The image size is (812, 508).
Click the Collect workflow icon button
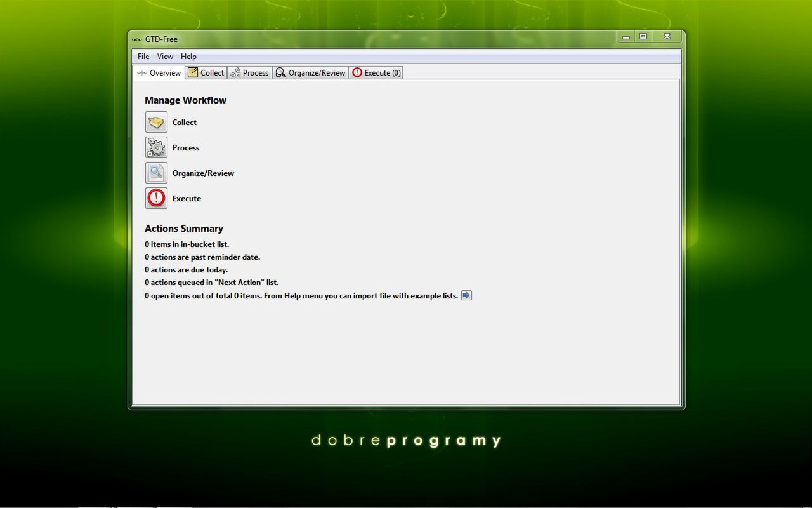156,122
